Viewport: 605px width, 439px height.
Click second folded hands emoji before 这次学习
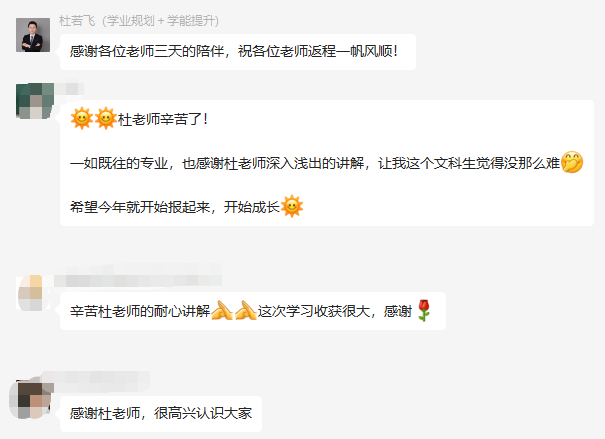coord(246,311)
